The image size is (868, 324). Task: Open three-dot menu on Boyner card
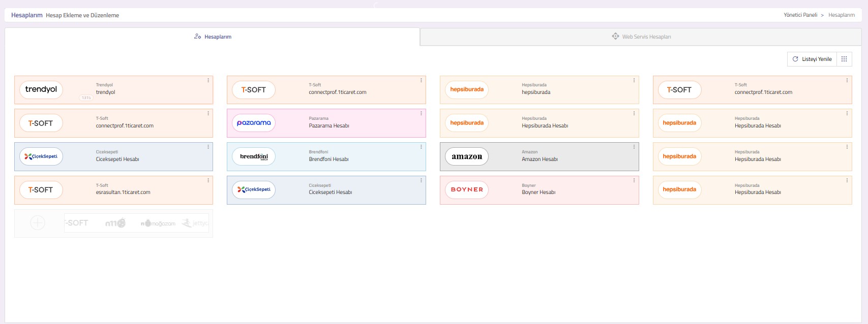pos(634,180)
